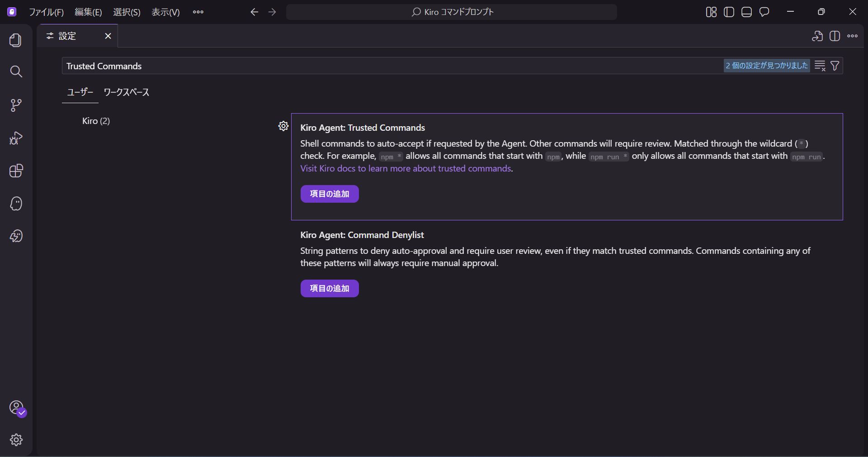Viewport: 868px width, 457px height.
Task: Toggle the bottom panel visibility
Action: [746, 12]
